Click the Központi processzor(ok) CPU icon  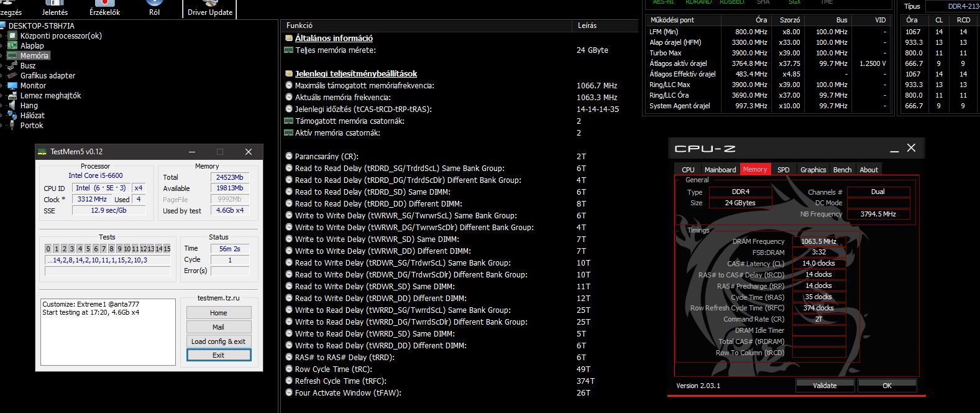pyautogui.click(x=12, y=35)
